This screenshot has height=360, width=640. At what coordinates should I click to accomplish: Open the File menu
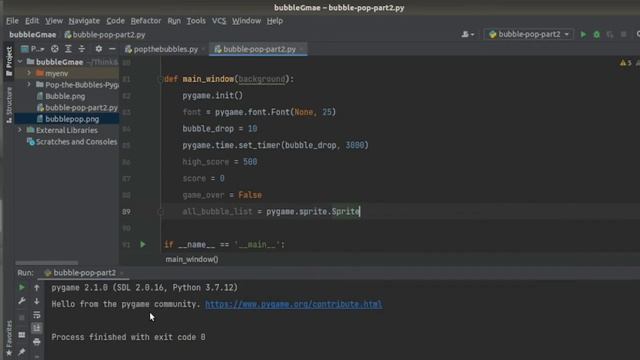(x=12, y=21)
